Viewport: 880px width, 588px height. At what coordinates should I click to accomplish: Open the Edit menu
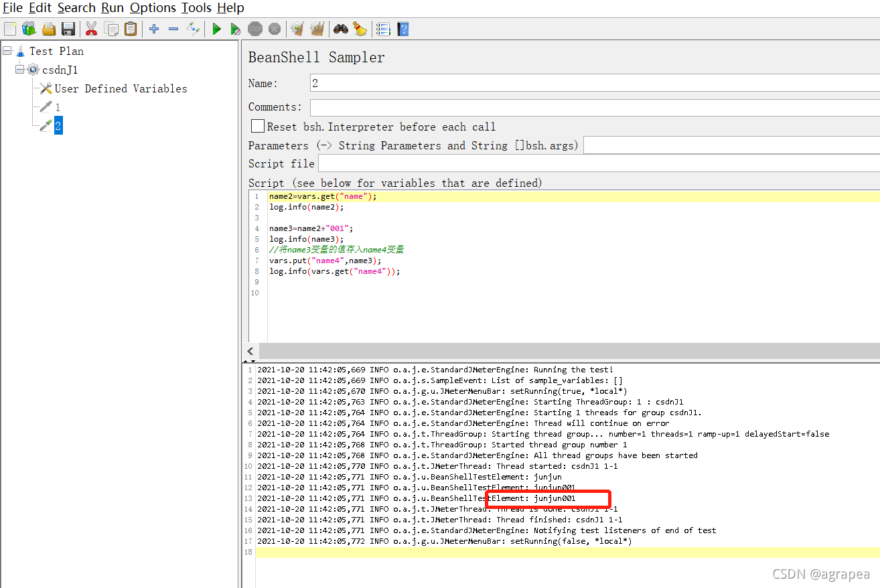(x=40, y=8)
